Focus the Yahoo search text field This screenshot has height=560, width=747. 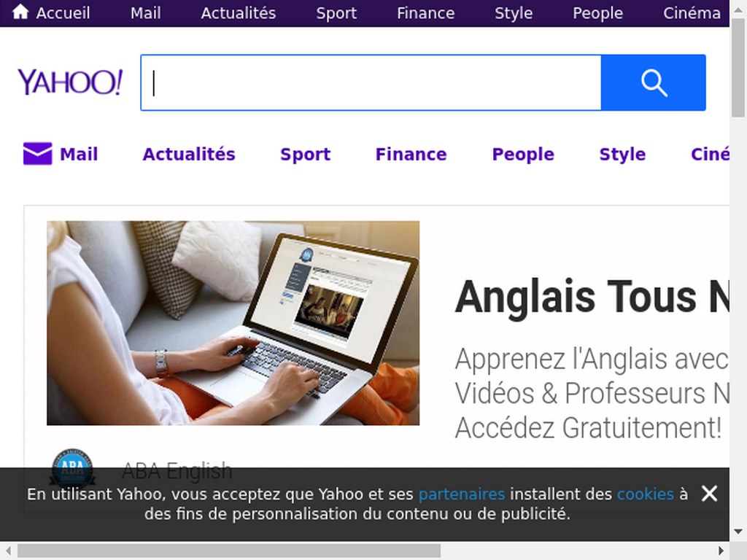pyautogui.click(x=371, y=82)
